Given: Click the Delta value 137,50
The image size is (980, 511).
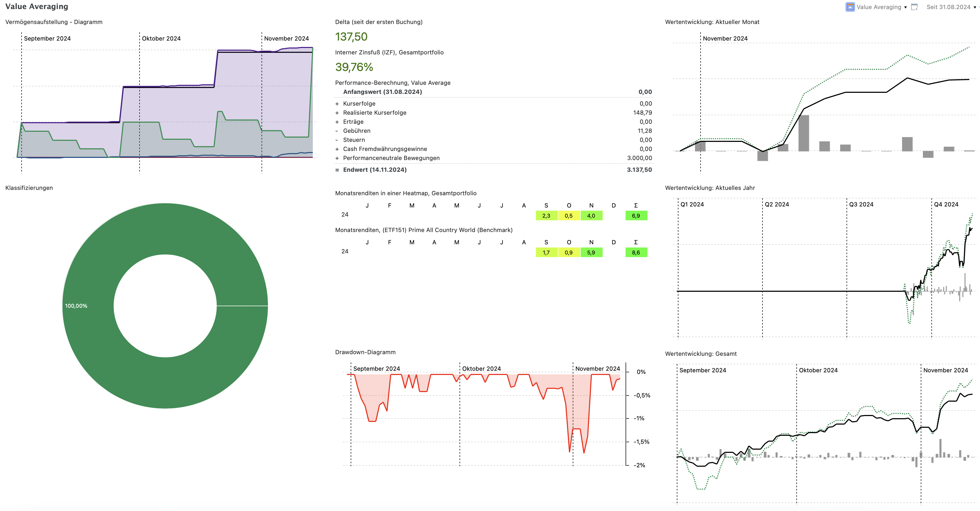Looking at the screenshot, I should tap(351, 37).
